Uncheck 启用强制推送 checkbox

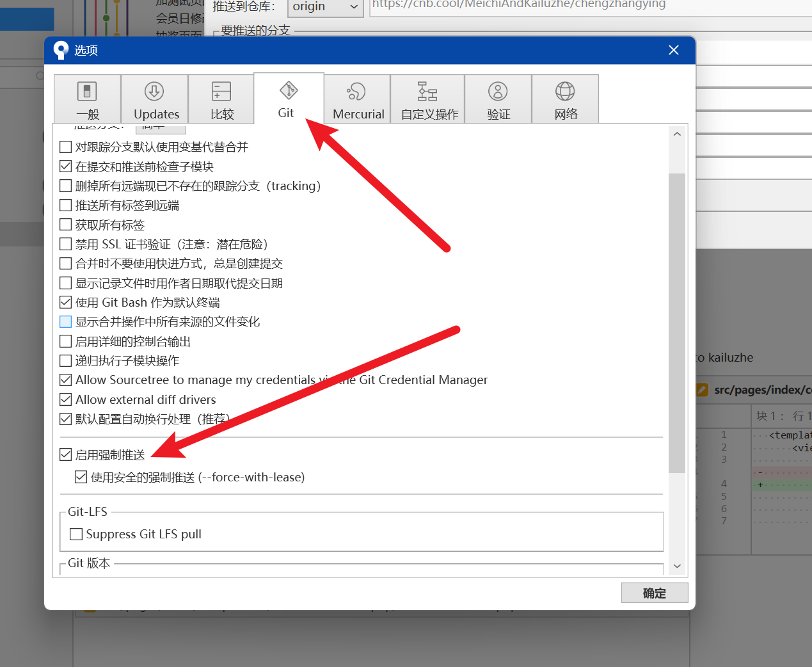pos(65,455)
